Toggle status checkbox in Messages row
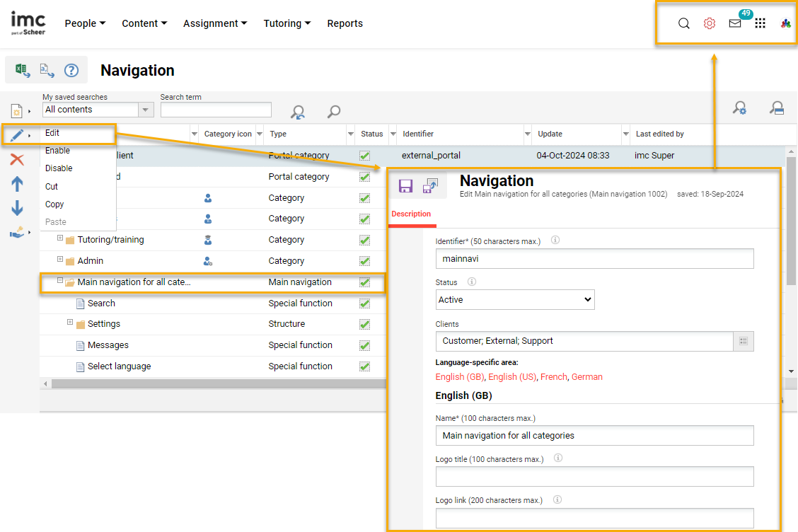 tap(364, 345)
